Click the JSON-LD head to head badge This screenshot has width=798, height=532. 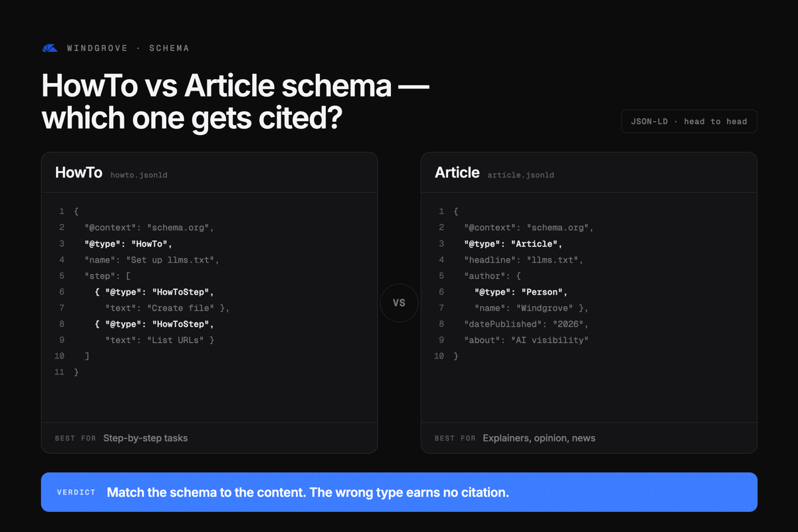[689, 122]
